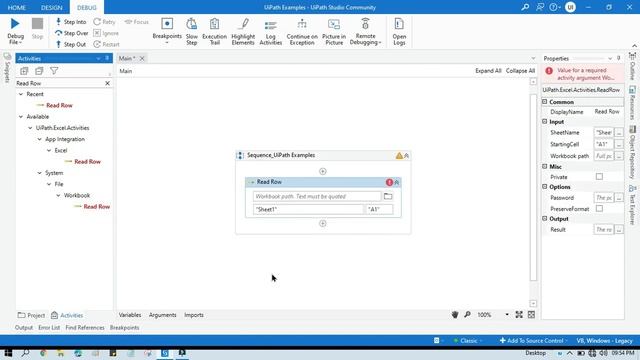Select Step Out command
Image resolution: width=640 pixels, height=360 pixels.
click(71, 44)
